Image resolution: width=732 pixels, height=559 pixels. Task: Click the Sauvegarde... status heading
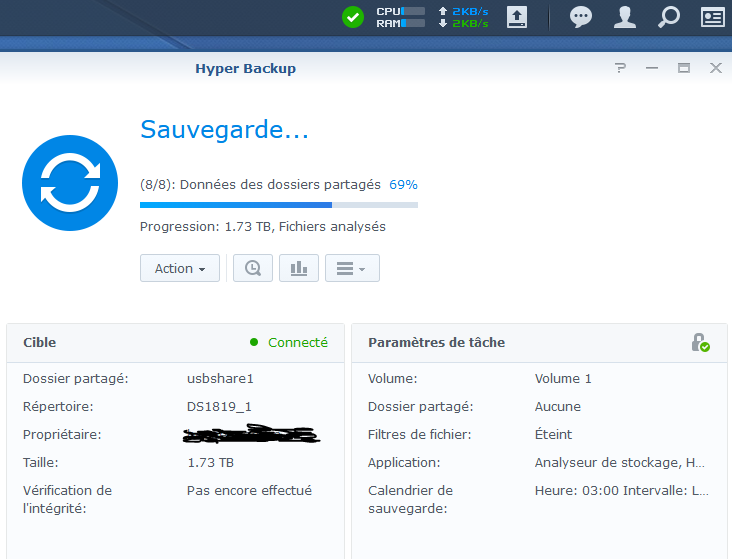(x=225, y=129)
